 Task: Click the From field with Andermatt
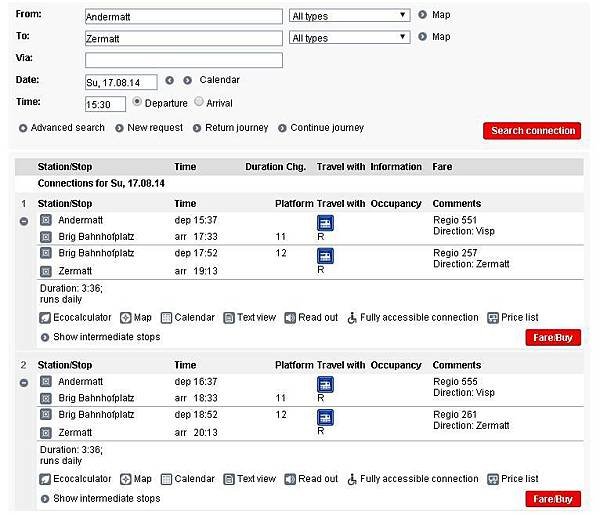pos(184,16)
